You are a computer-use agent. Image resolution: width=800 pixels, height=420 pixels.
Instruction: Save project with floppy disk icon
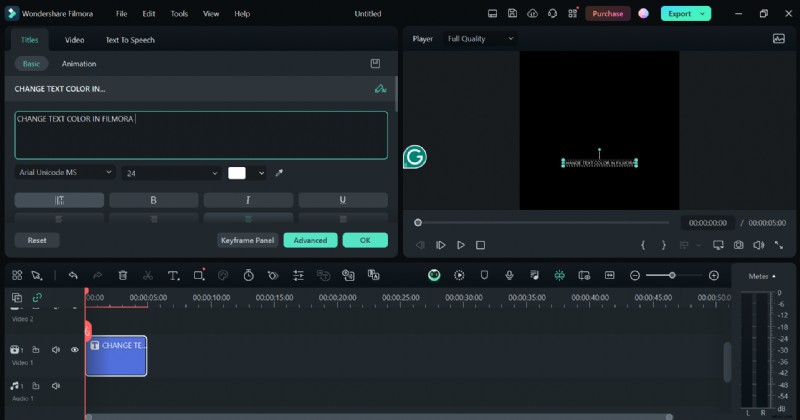[512, 14]
